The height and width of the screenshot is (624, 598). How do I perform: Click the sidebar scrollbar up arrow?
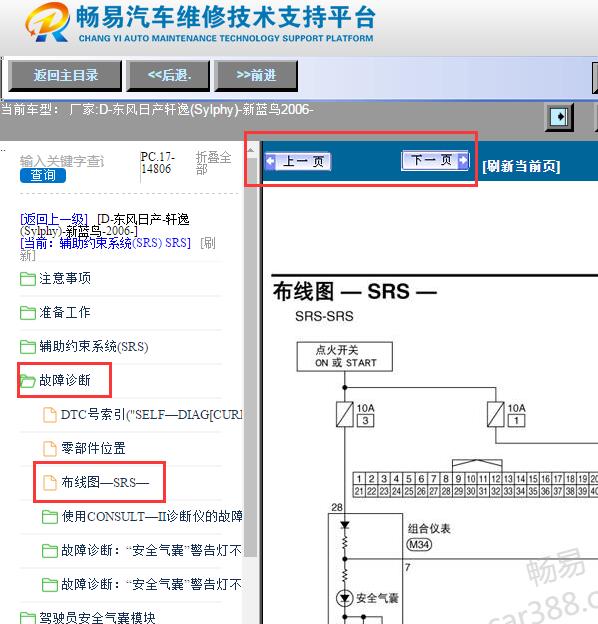tap(251, 150)
